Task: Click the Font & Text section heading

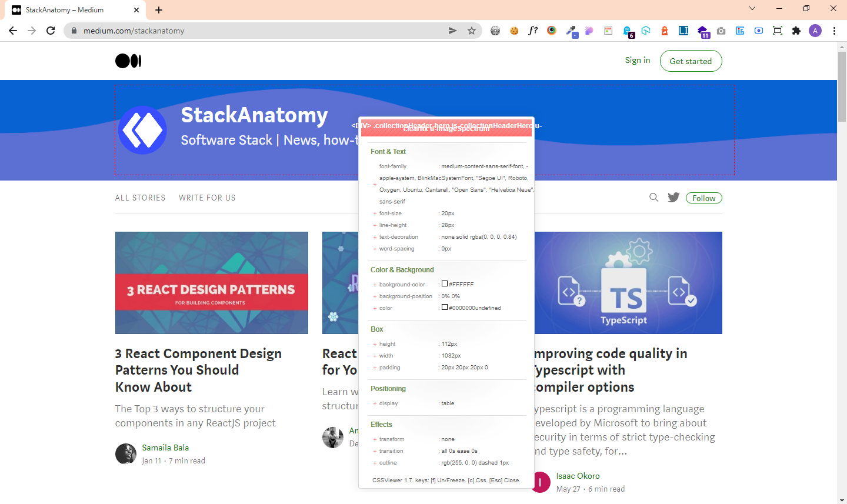Action: [x=388, y=152]
